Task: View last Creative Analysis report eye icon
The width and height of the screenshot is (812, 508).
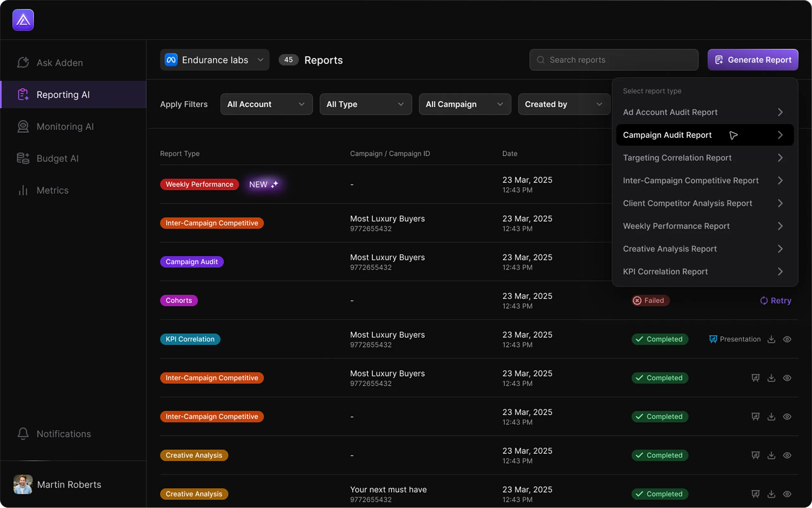Action: pyautogui.click(x=787, y=494)
